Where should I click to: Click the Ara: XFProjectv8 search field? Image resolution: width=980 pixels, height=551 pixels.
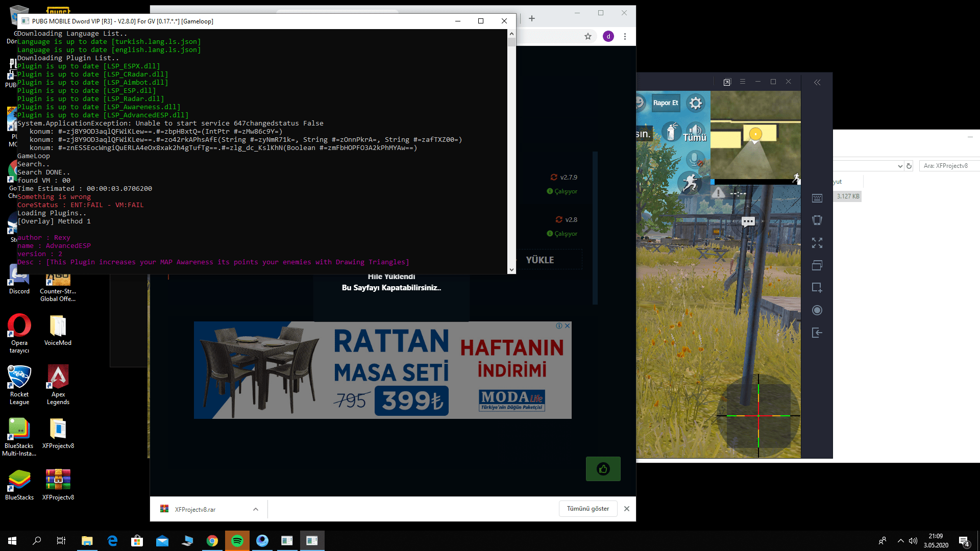pos(949,166)
